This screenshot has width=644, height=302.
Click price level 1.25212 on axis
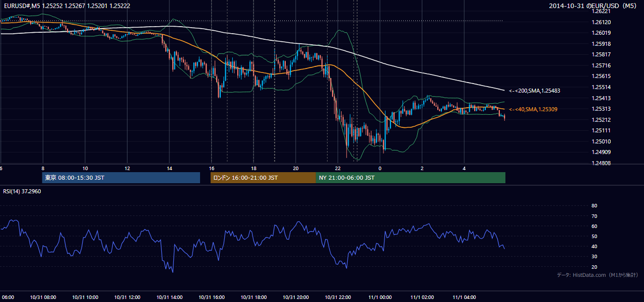coord(601,120)
